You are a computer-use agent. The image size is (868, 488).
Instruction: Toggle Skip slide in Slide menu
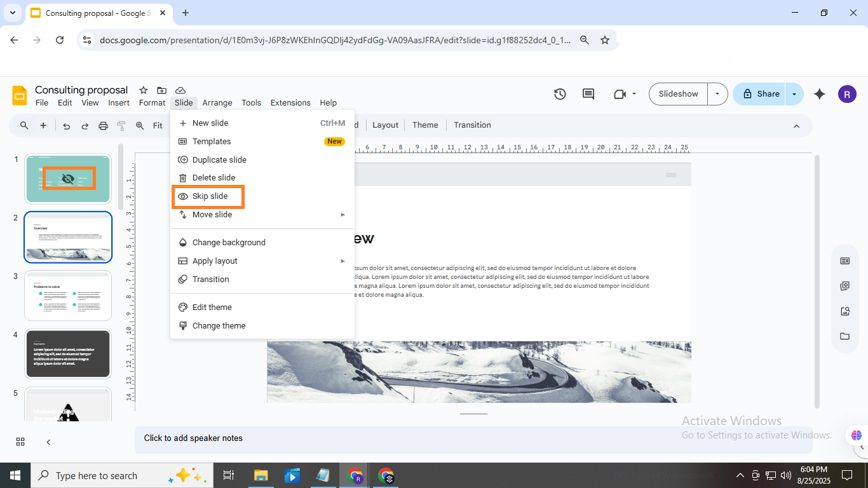pyautogui.click(x=210, y=196)
